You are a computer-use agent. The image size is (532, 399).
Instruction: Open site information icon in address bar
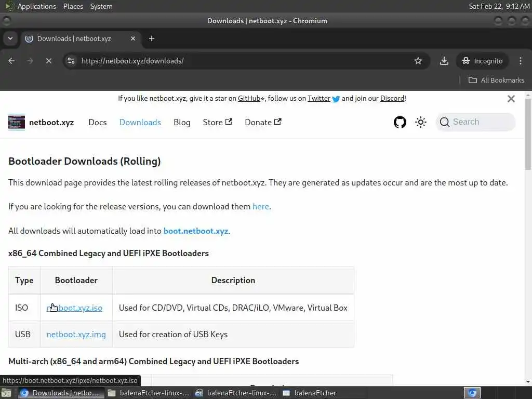pyautogui.click(x=71, y=61)
